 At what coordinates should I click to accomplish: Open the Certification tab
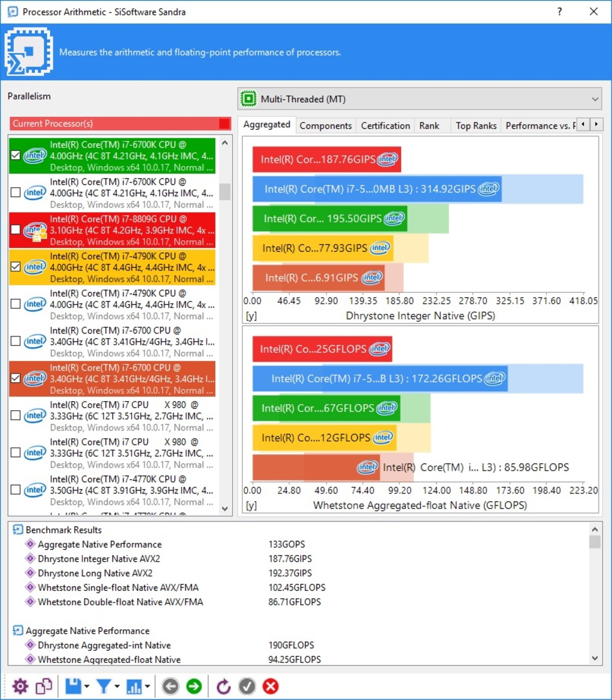tap(385, 126)
